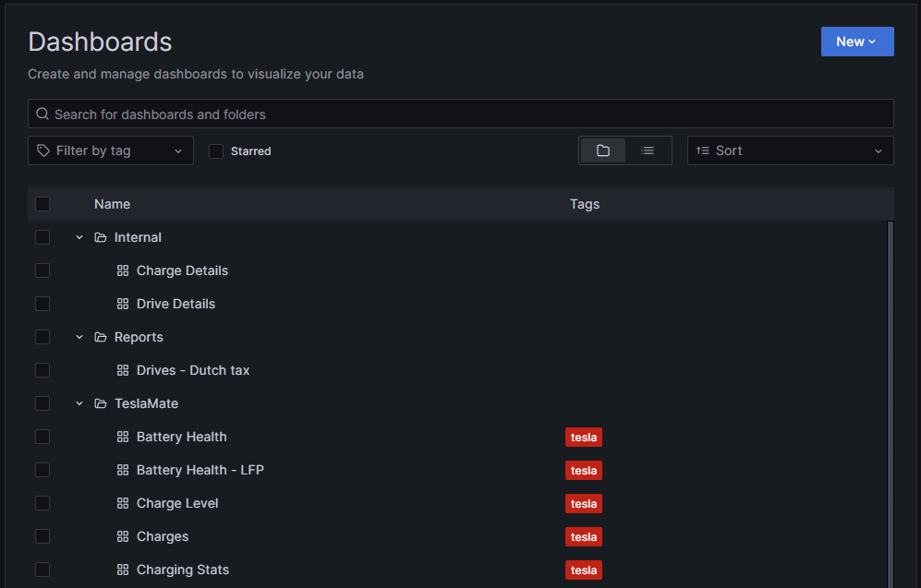
Task: Open the New dashboard menu button
Action: click(857, 42)
